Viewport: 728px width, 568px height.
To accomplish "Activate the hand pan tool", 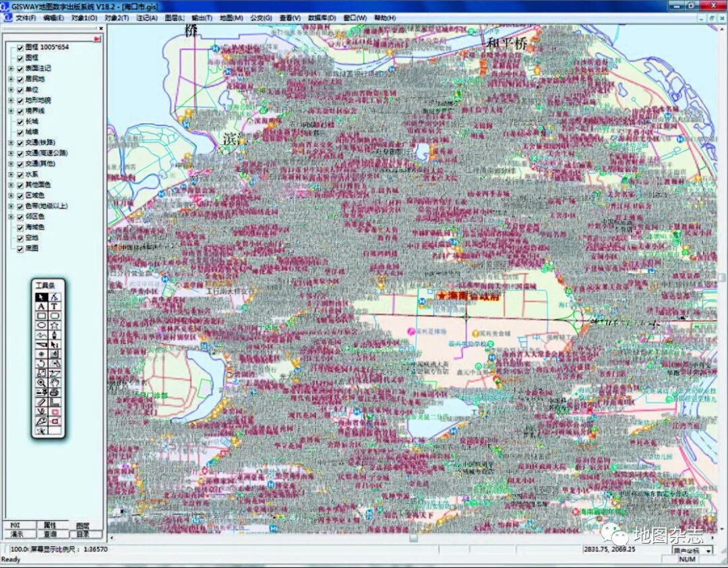I will tap(55, 382).
